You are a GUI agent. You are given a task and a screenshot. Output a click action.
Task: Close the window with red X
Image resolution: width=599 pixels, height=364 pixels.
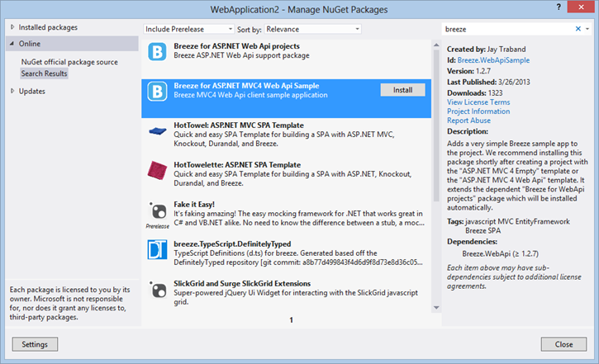[581, 7]
